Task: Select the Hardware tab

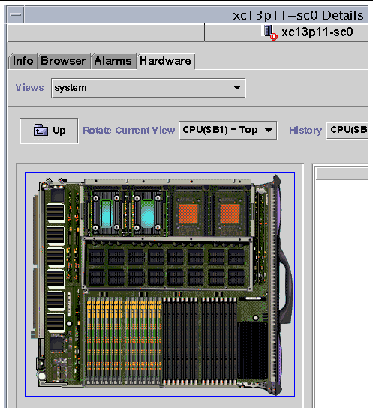Action: (x=165, y=61)
